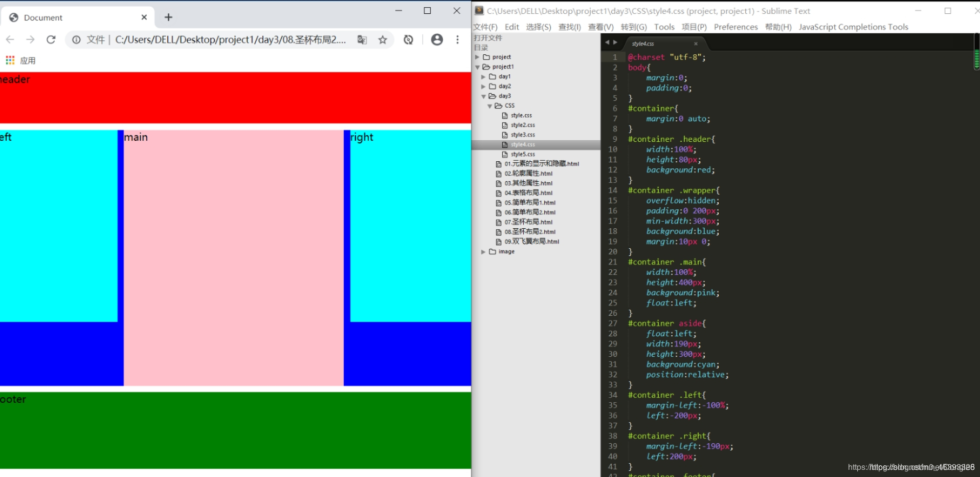Click the previous tab arrow in Sublime
980x477 pixels.
pos(607,42)
